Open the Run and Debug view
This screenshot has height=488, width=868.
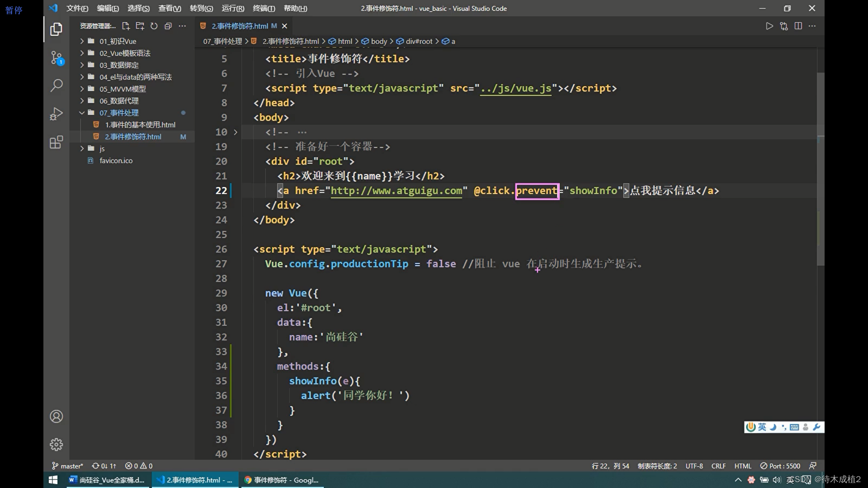tap(56, 113)
